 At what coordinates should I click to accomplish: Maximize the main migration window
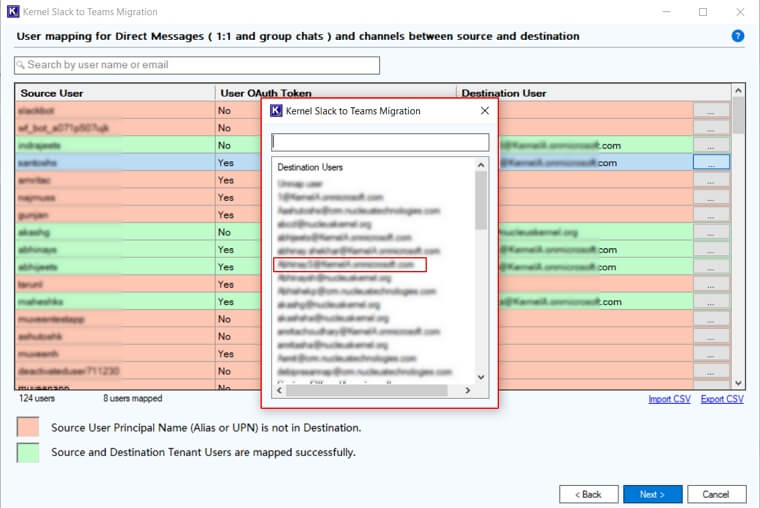click(x=703, y=12)
